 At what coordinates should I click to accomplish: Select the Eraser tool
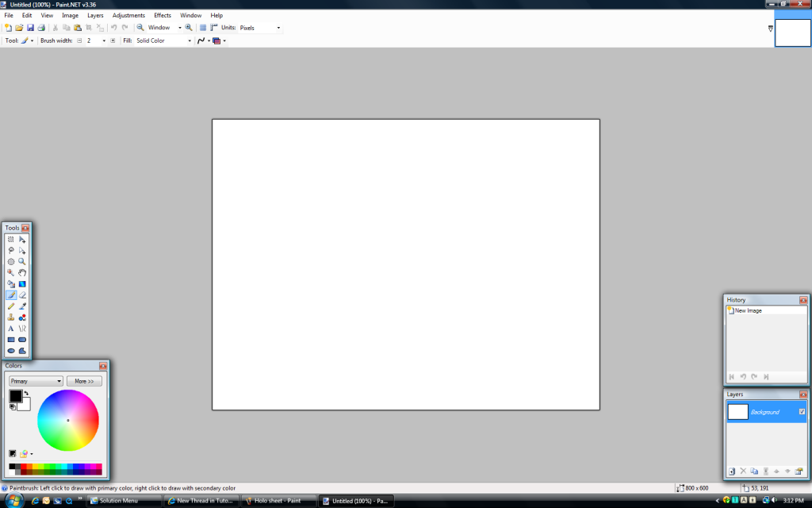[22, 294]
